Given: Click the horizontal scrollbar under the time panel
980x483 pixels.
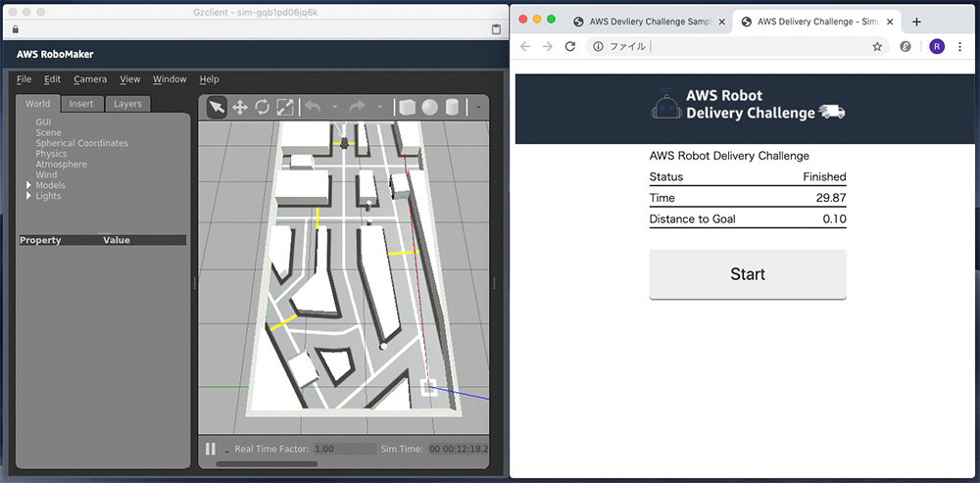Looking at the screenshot, I should click(267, 463).
